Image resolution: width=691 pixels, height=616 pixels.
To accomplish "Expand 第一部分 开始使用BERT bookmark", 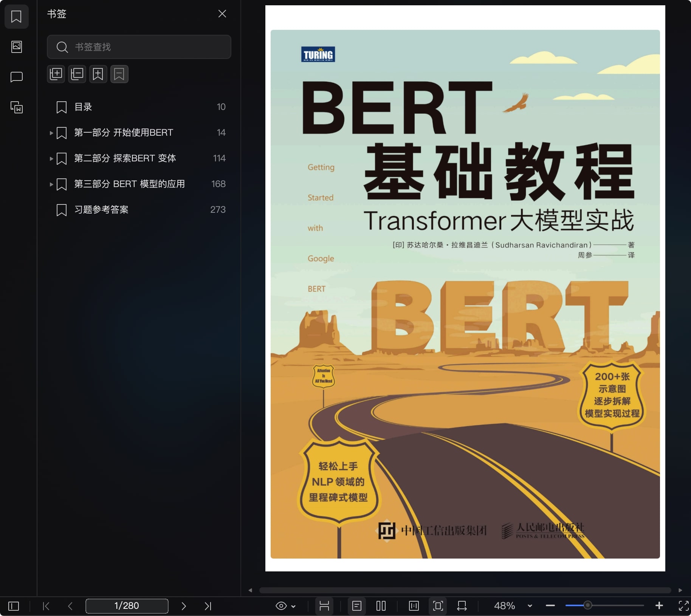I will [x=51, y=133].
